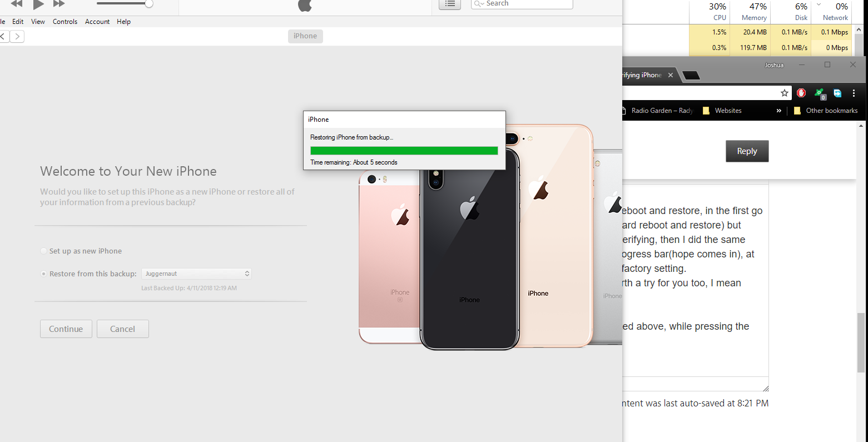868x442 pixels.
Task: Adjust the iTunes volume slider knob
Action: 149,4
